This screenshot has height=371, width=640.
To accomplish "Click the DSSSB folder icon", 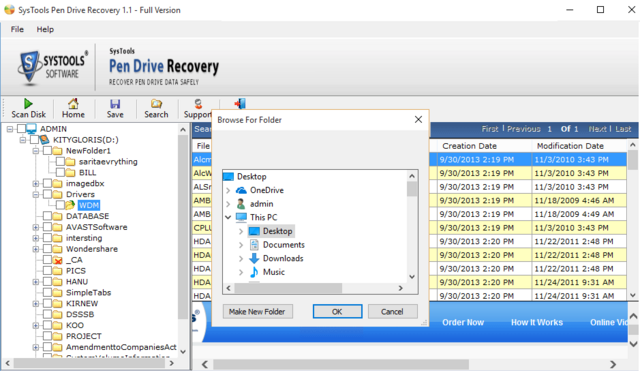I will 58,315.
